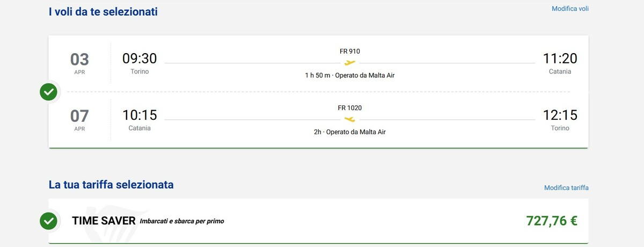
Task: Click the Imbarcati e sbarca per primo text
Action: 182,221
